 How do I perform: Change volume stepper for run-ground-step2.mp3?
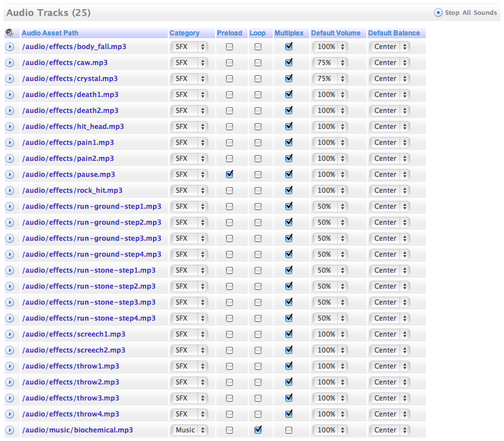(x=342, y=222)
